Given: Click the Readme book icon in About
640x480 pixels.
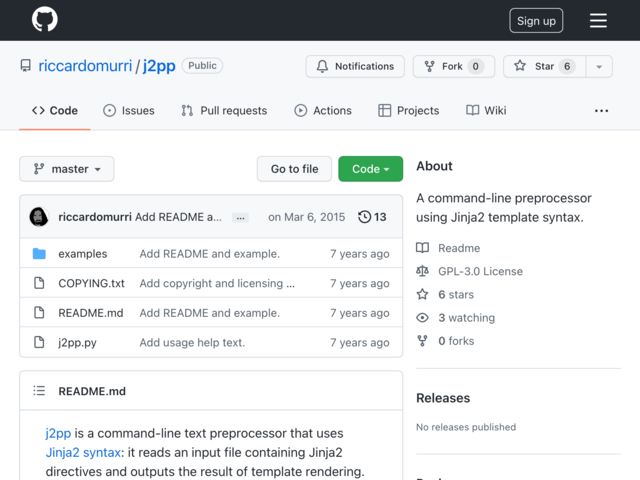Looking at the screenshot, I should coord(422,248).
